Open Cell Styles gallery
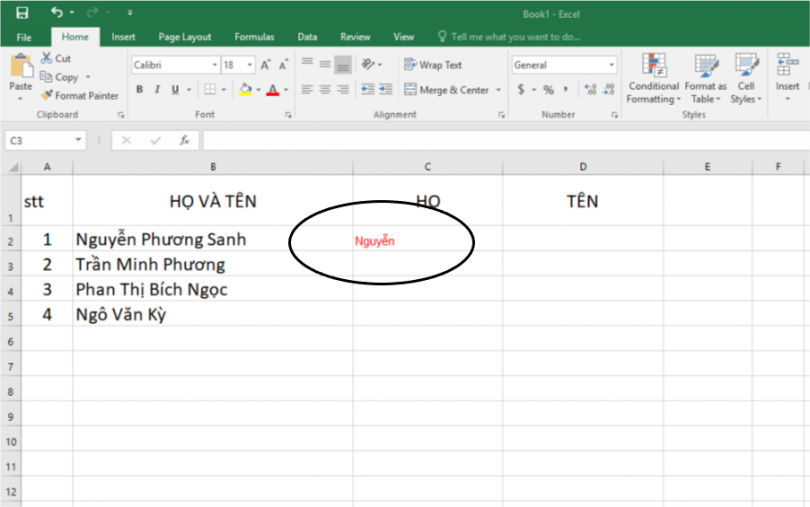 746,78
